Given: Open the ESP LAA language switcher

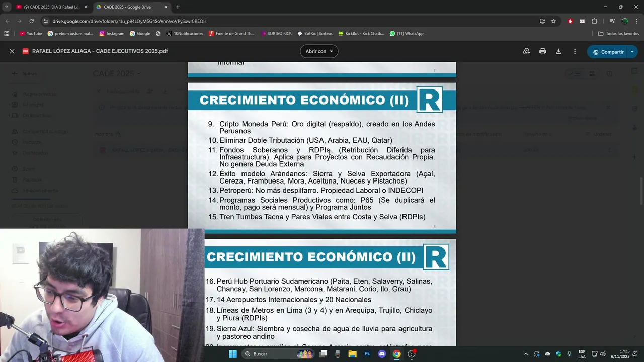Looking at the screenshot, I should (x=582, y=354).
